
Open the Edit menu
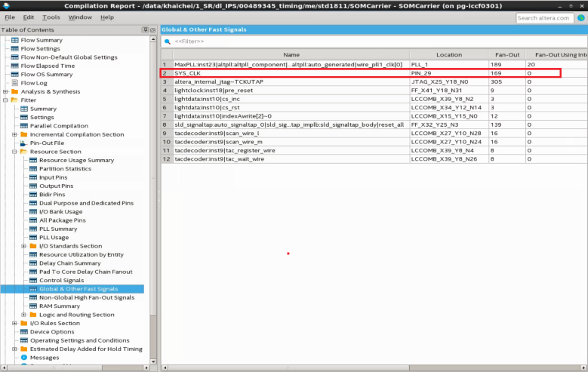(x=28, y=17)
